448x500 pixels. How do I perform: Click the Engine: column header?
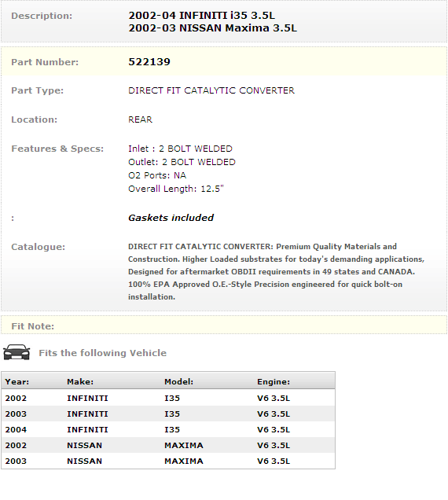[x=274, y=382]
